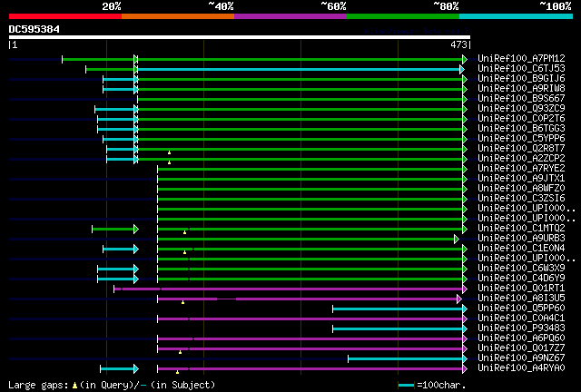Click the 473 end position label
The height and width of the screenshot is (392, 581).
coord(458,44)
